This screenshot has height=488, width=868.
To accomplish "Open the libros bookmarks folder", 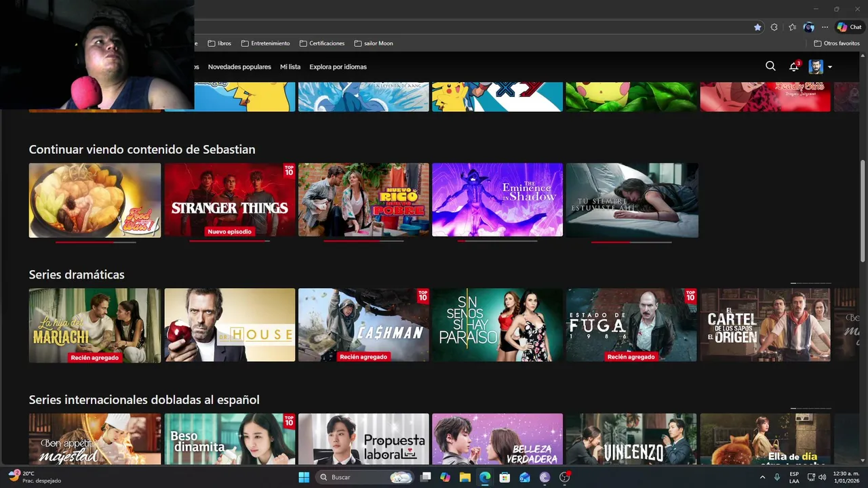I will pyautogui.click(x=220, y=43).
